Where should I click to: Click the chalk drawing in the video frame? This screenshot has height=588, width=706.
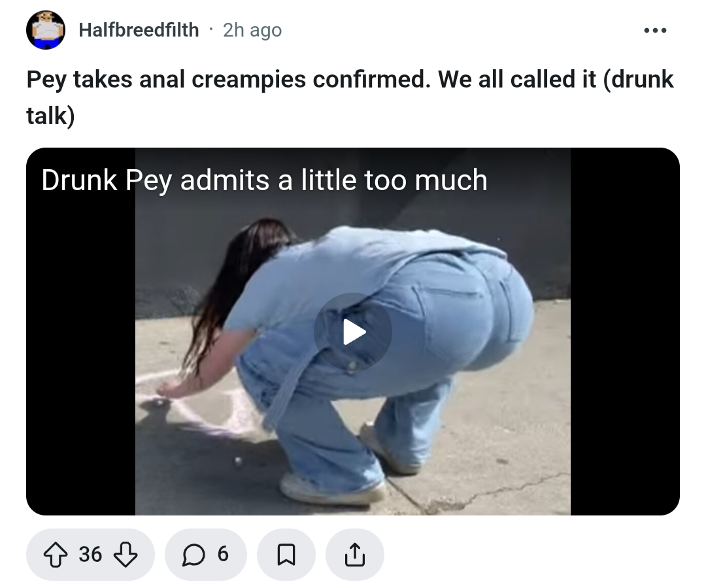(x=203, y=405)
